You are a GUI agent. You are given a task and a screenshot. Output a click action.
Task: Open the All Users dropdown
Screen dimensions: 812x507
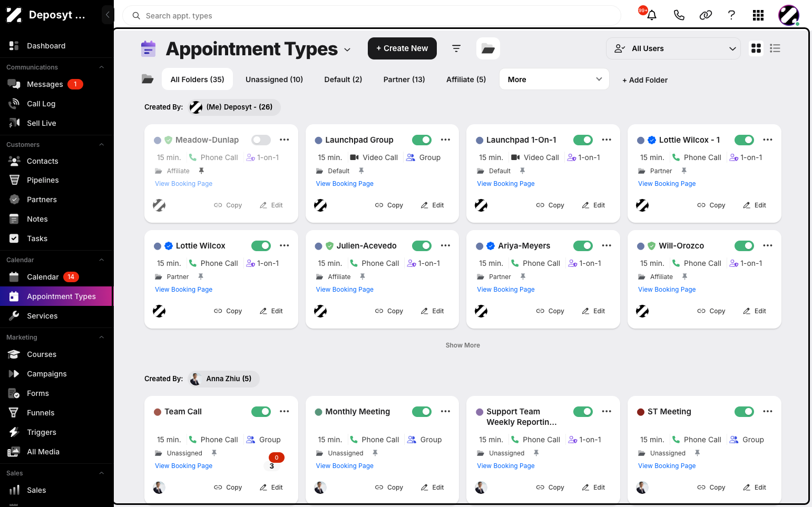(673, 48)
